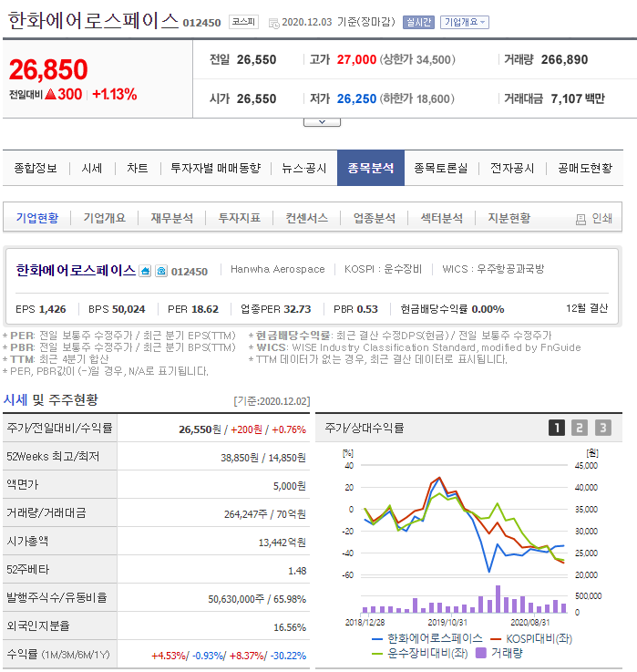Click the 거래대금 7,107 백만 value

pos(578,99)
